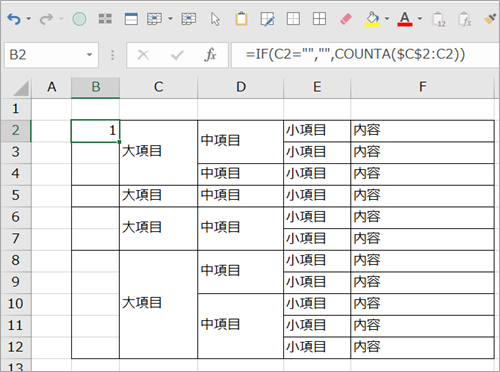Select cell B2 containing 1
This screenshot has height=372, width=500.
[96, 131]
